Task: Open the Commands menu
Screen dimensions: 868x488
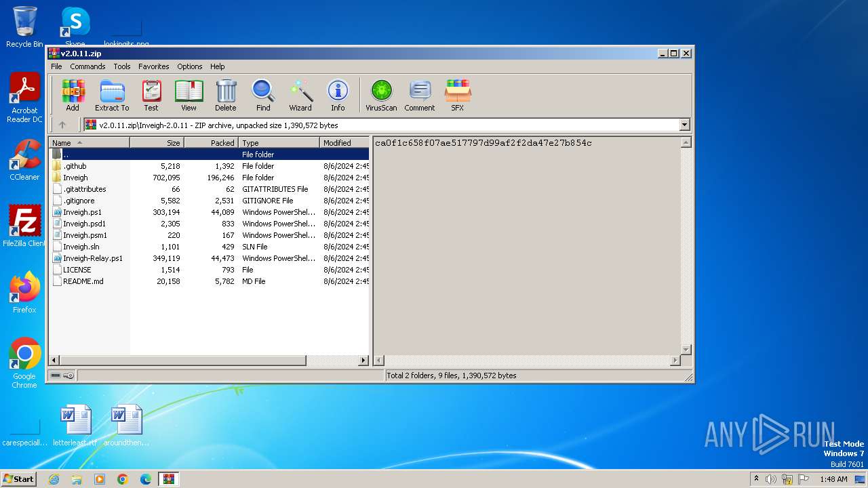Action: (87, 66)
